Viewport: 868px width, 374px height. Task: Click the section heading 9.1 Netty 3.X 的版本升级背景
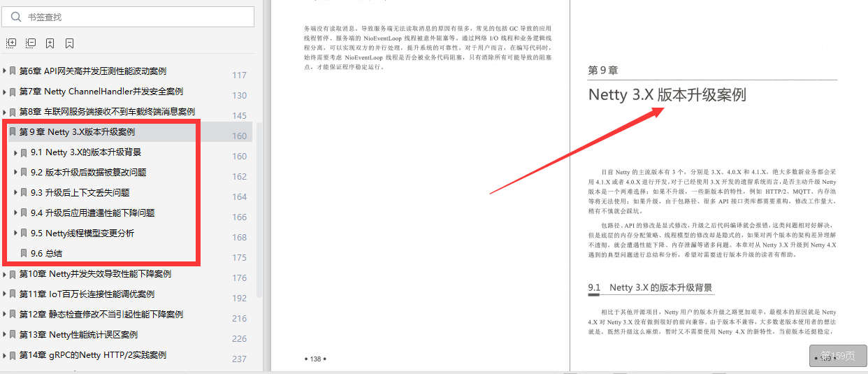(651, 287)
